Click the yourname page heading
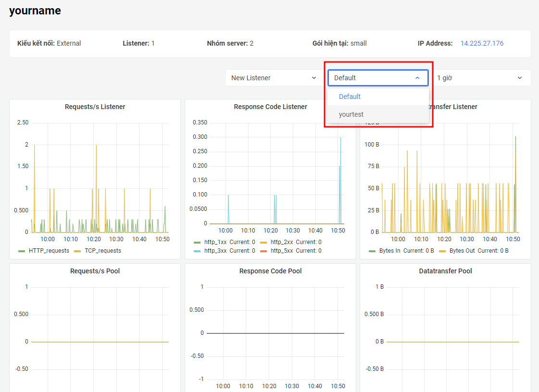This screenshot has height=392, width=539. coord(35,11)
